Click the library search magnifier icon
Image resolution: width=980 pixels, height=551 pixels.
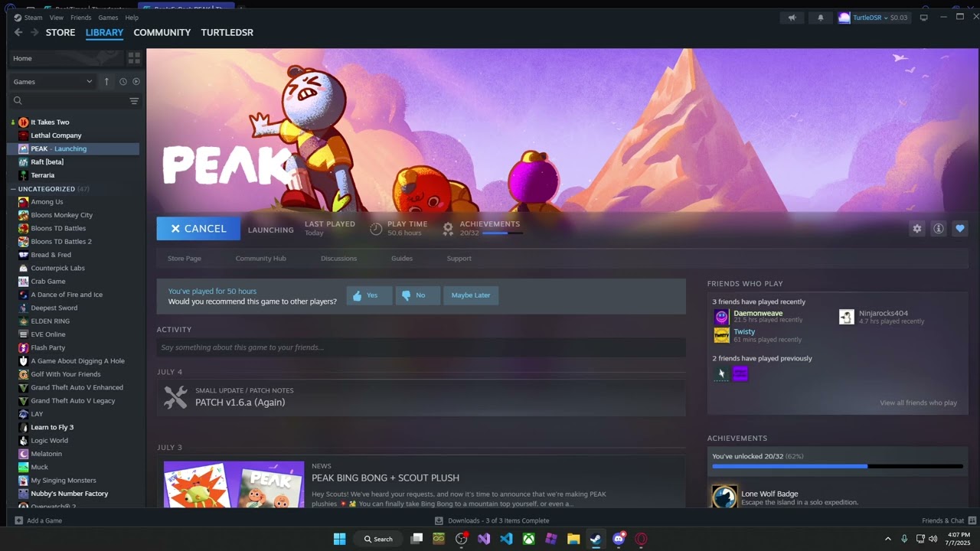tap(18, 100)
